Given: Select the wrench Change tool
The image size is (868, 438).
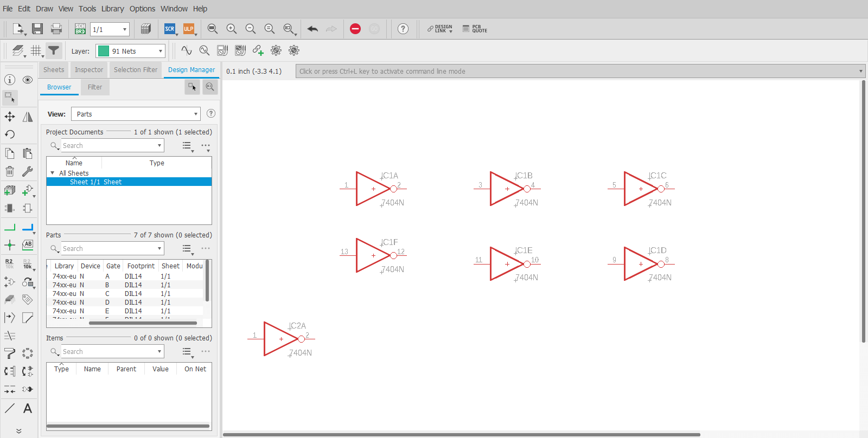Looking at the screenshot, I should pos(28,172).
